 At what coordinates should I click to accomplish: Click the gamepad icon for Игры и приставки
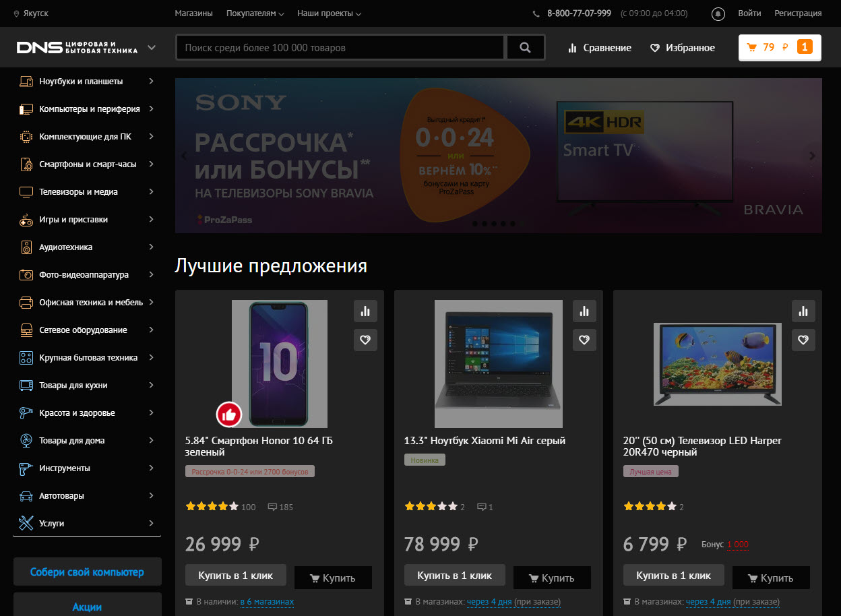coord(26,220)
